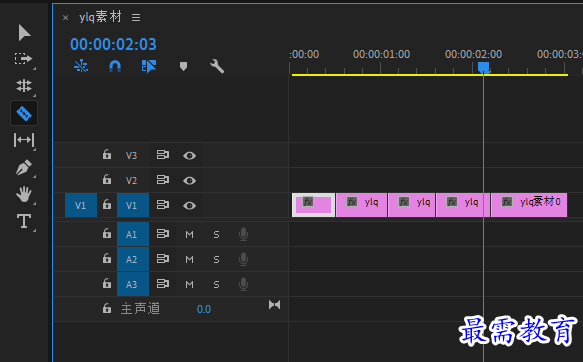
Task: Hide track V2 output with eye
Action: pyautogui.click(x=189, y=180)
